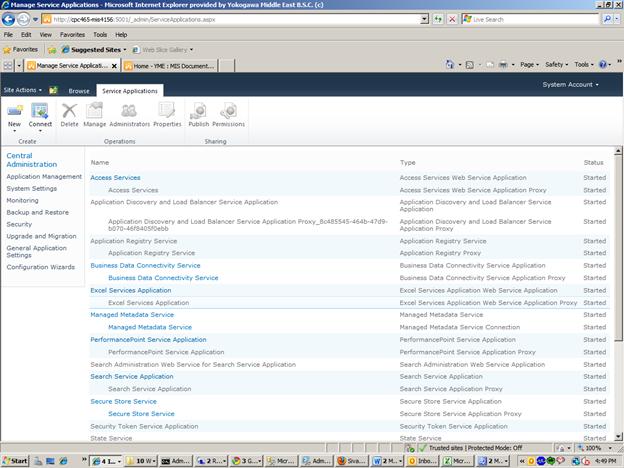
Task: Open the Search Service Application link
Action: tap(132, 376)
